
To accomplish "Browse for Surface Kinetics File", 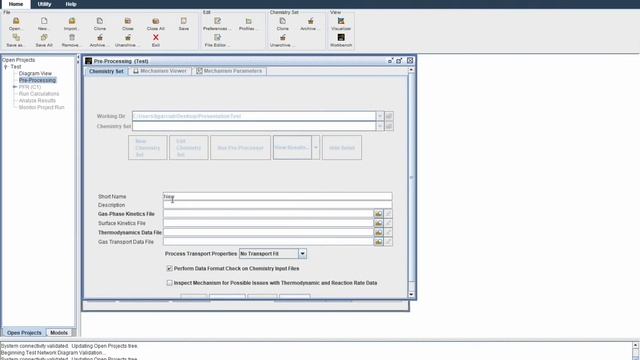I will click(378, 223).
